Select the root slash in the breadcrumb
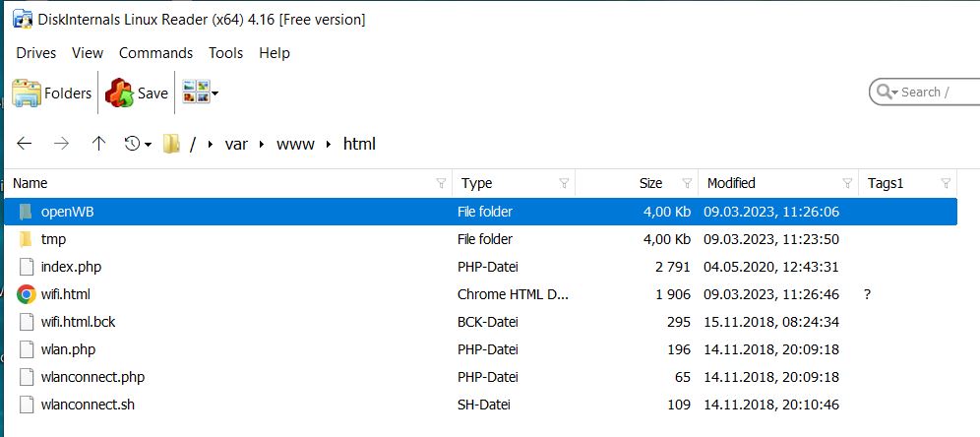980x437 pixels. 193,145
